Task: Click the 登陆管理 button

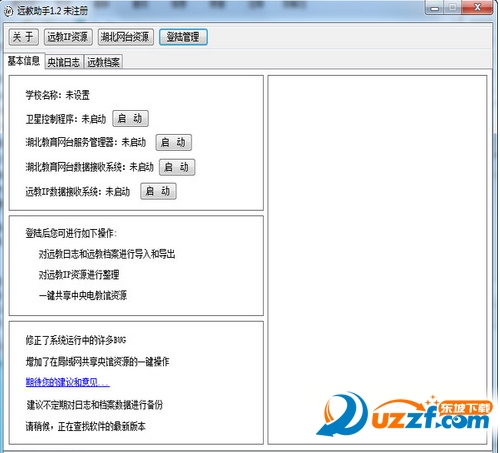Action: click(183, 37)
